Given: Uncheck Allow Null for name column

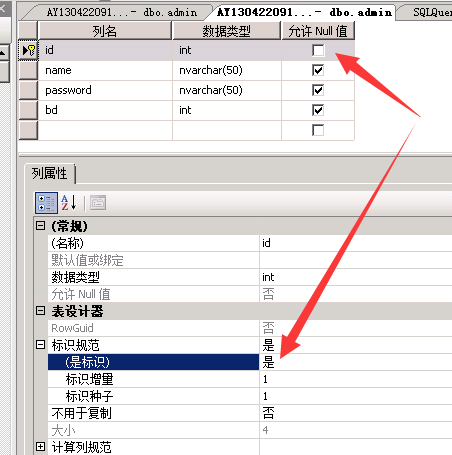Looking at the screenshot, I should click(x=318, y=70).
